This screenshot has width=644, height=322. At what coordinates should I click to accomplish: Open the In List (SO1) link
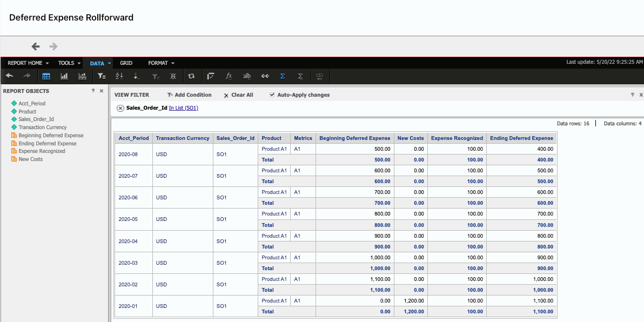[184, 108]
